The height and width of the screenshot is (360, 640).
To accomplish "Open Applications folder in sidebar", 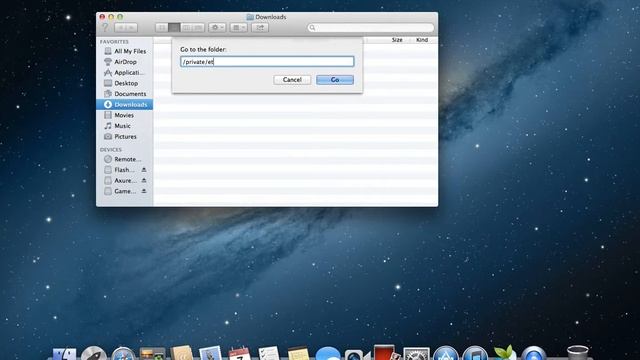I will pyautogui.click(x=125, y=72).
